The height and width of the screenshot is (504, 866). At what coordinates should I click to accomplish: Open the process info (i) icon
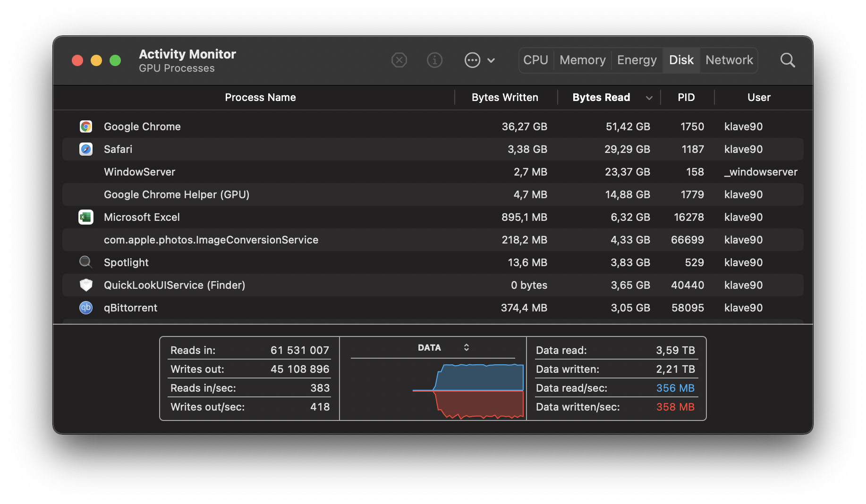[434, 60]
